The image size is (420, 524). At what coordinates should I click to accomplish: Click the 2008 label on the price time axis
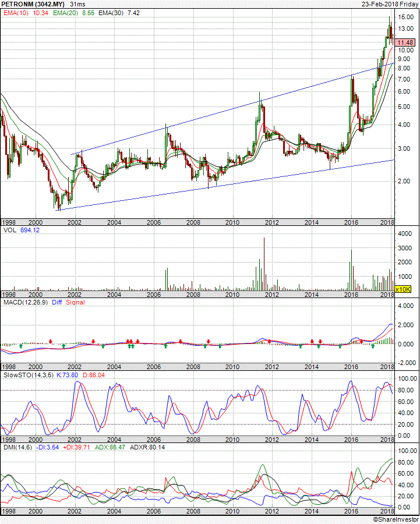coord(193,222)
